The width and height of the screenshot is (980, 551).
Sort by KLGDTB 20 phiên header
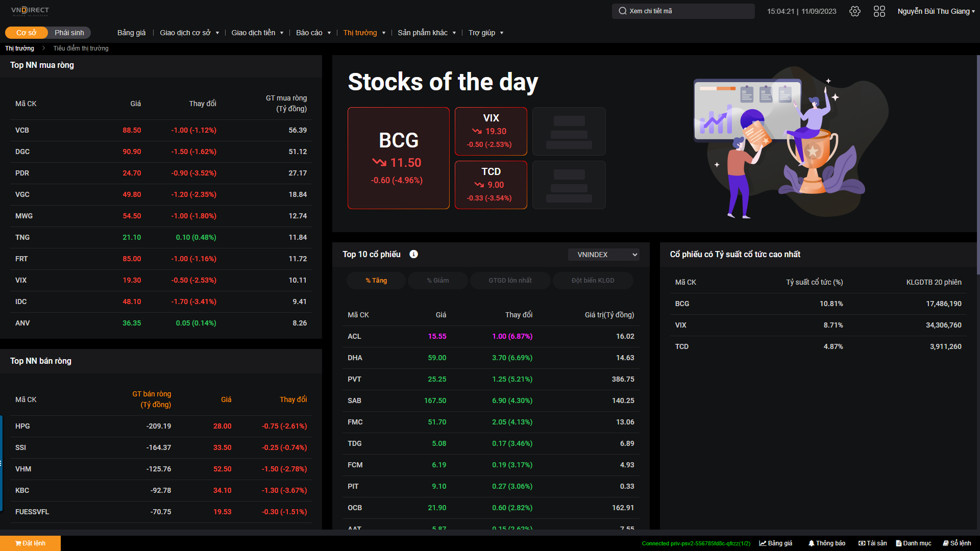click(934, 282)
